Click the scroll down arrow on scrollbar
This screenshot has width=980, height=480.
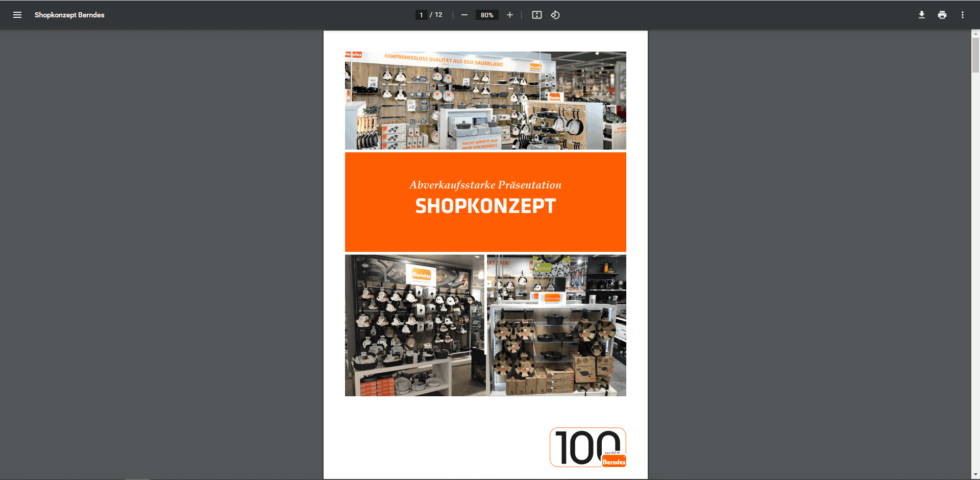[x=975, y=475]
